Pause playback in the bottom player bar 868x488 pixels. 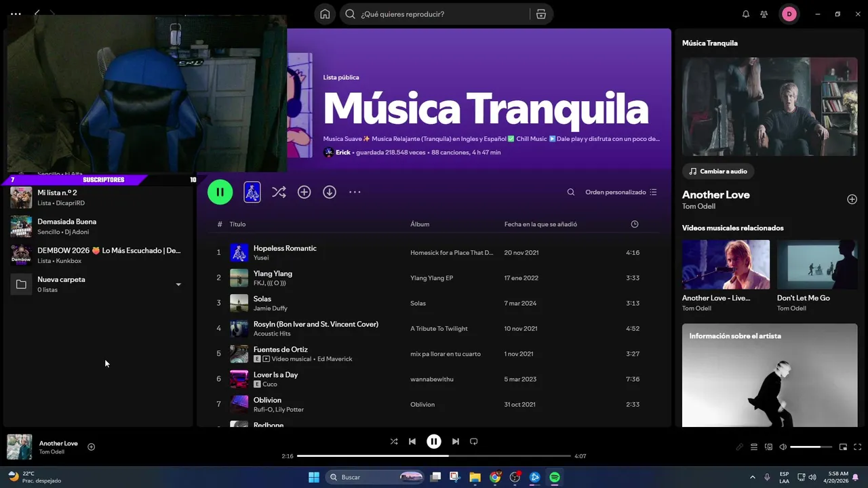434,441
